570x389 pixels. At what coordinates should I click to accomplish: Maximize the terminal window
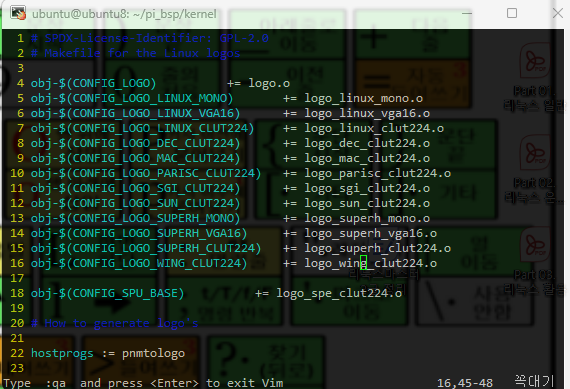click(x=512, y=13)
